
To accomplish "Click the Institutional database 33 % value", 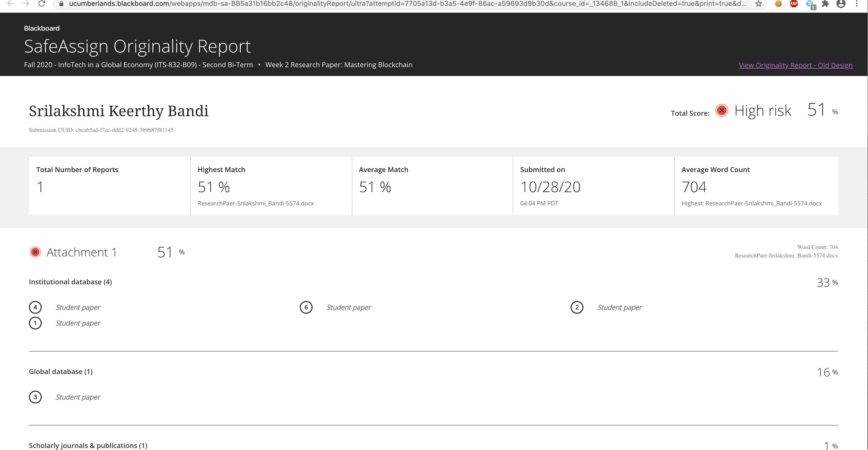I will point(827,282).
